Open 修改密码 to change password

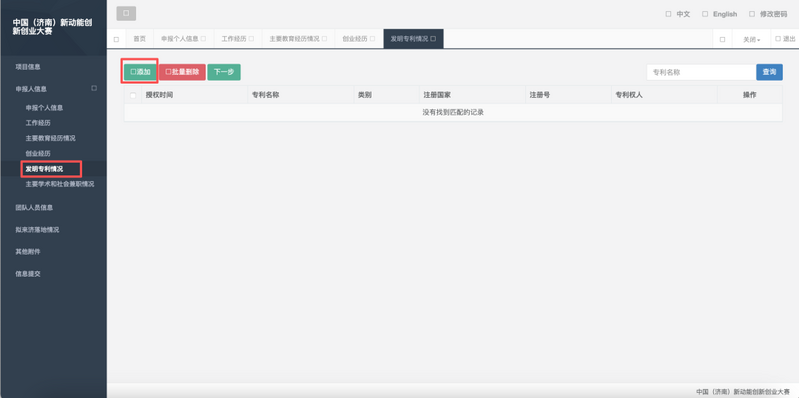coord(768,14)
